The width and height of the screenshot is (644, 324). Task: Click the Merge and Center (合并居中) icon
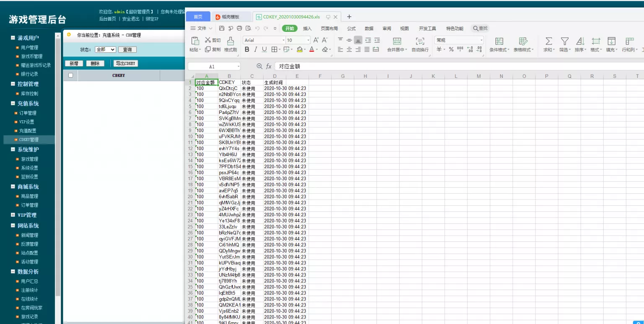pos(397,41)
